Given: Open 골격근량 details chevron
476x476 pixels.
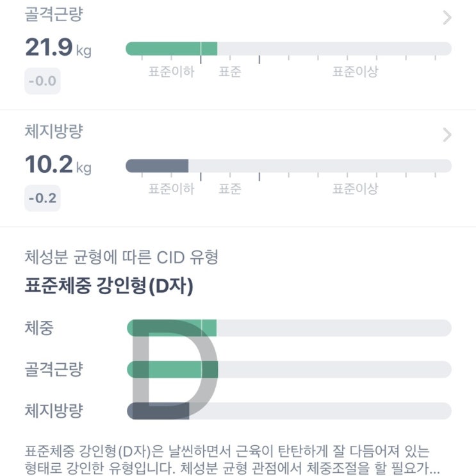Looking at the screenshot, I should tap(447, 17).
